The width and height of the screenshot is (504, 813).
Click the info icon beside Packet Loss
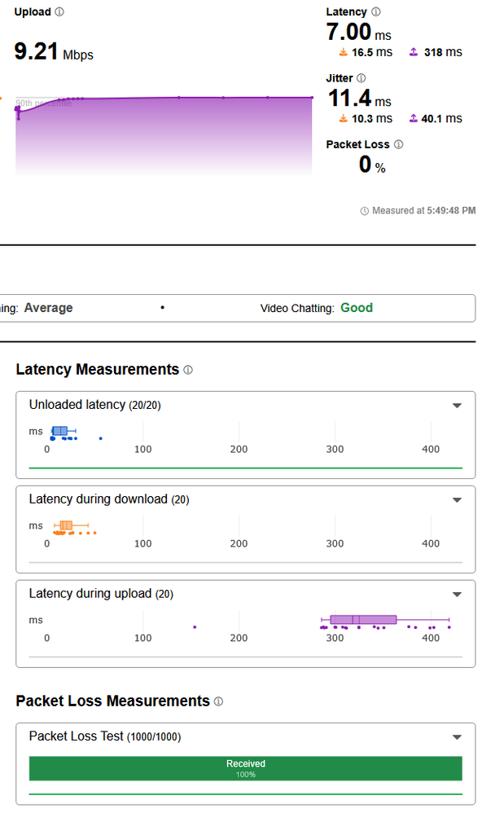pos(398,144)
